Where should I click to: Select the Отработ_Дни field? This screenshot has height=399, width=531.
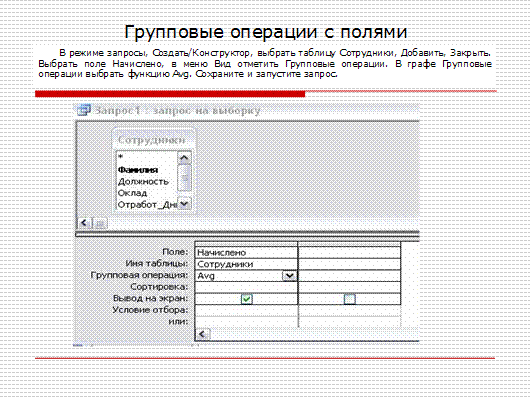[147, 205]
